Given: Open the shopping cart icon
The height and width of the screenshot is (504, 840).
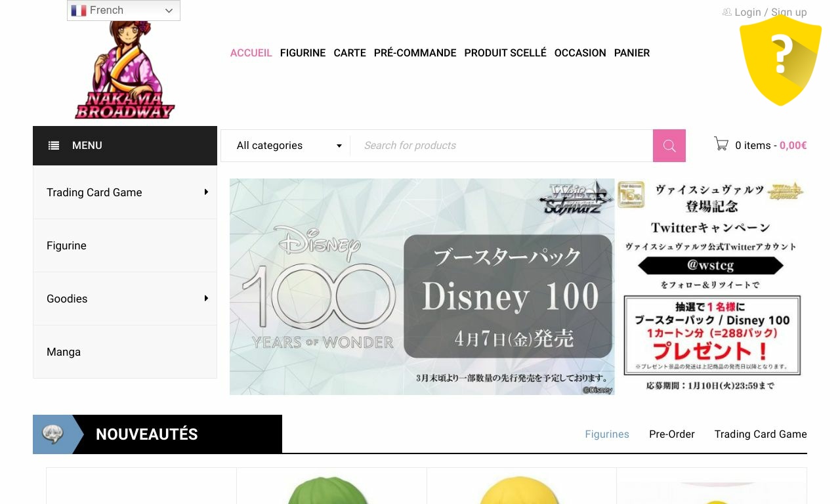Looking at the screenshot, I should point(721,144).
